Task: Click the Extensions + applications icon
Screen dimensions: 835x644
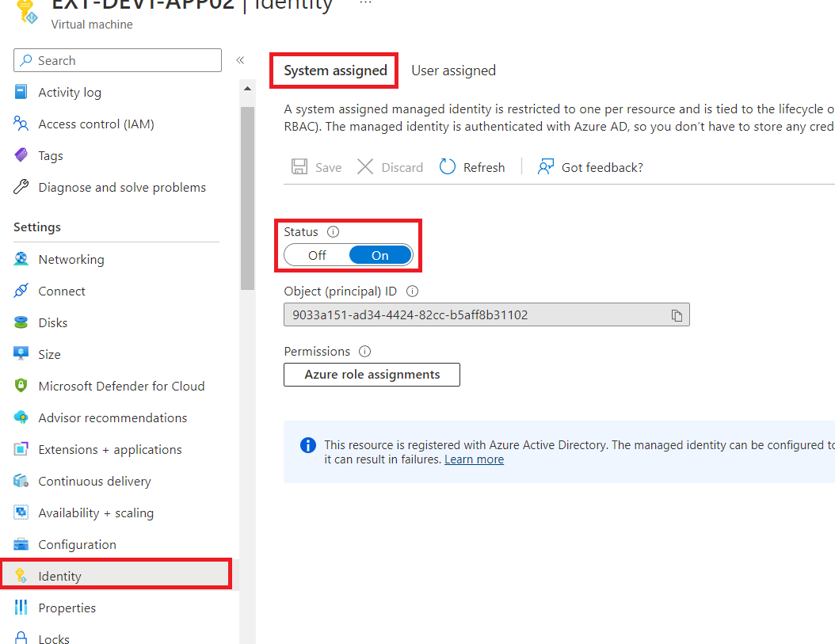Action: click(x=21, y=449)
